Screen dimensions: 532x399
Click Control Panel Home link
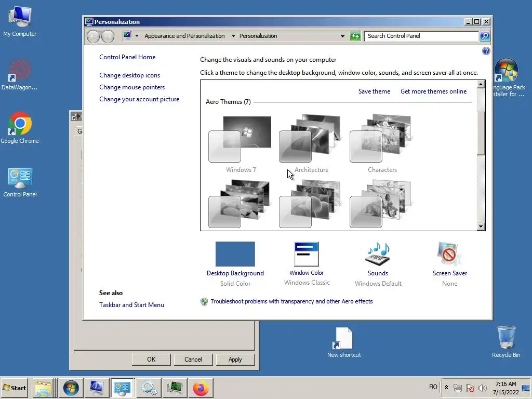[127, 57]
